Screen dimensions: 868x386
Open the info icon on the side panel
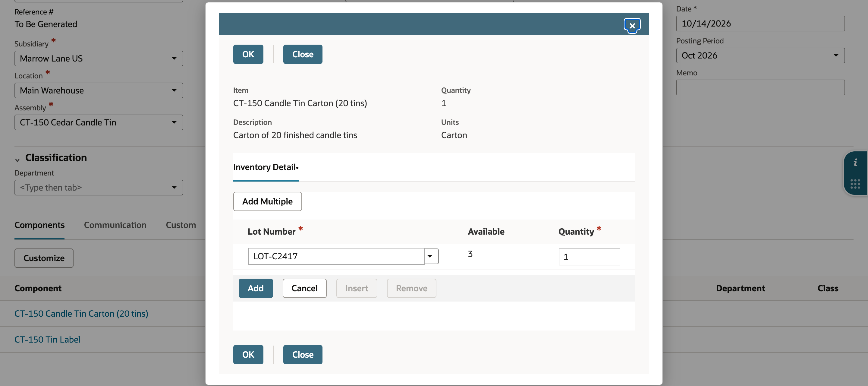coord(855,163)
